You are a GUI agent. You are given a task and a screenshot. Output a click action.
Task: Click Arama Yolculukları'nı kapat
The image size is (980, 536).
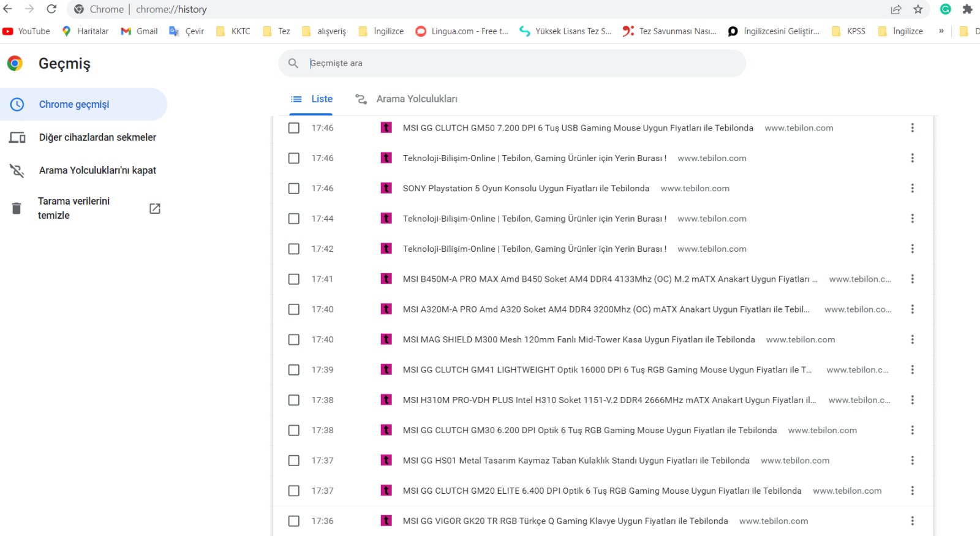[x=83, y=170]
